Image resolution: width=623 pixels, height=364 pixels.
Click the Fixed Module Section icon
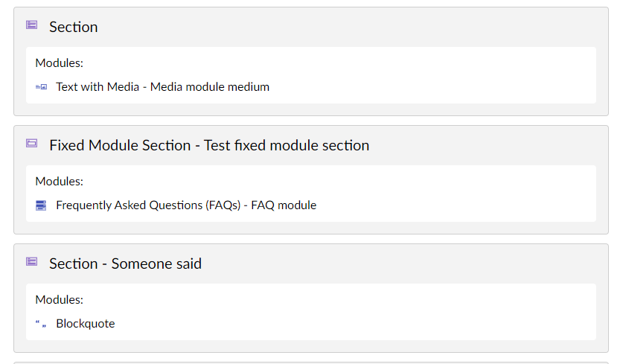pos(32,143)
